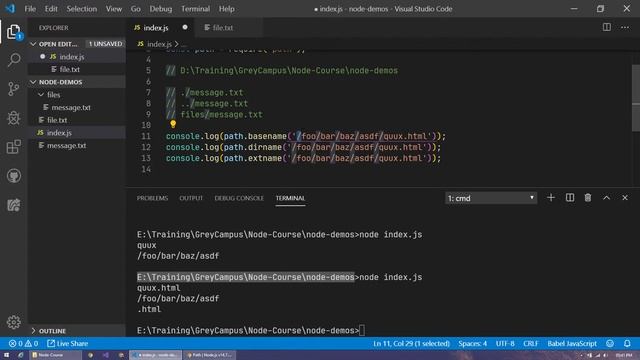Viewport: 640px width, 360px height.
Task: Open the Explorer view in activity bar
Action: (13, 32)
